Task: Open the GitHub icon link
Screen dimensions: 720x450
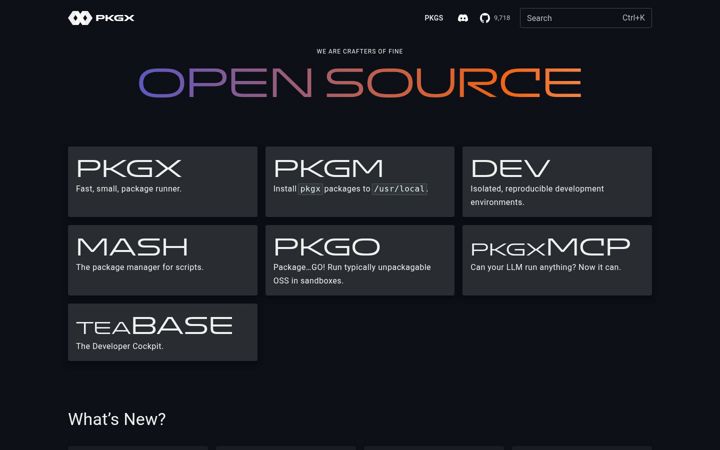Action: pyautogui.click(x=485, y=18)
